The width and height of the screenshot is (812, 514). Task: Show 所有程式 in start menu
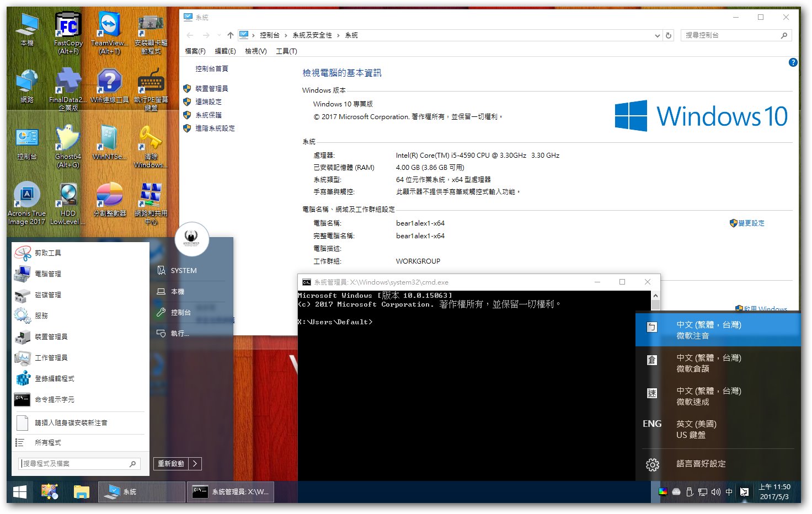click(81, 443)
